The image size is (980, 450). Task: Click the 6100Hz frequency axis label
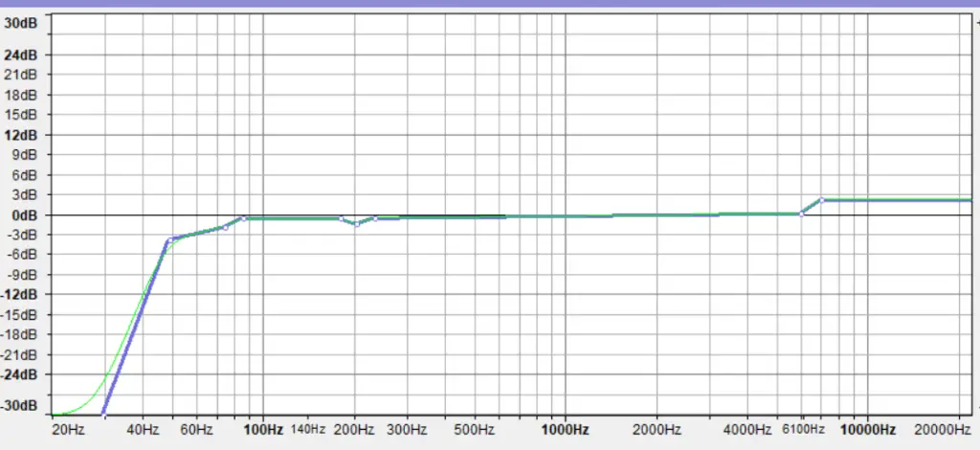tap(803, 430)
